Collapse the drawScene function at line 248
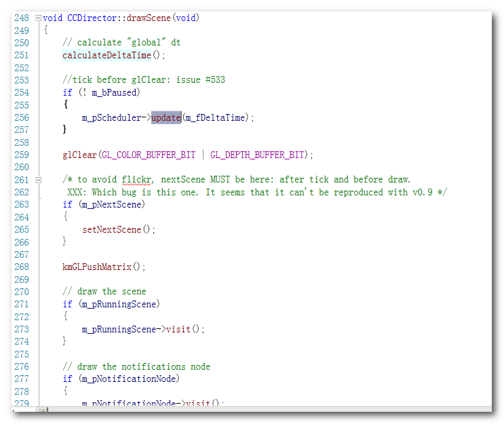Viewport: 504px width, 424px height. click(38, 18)
